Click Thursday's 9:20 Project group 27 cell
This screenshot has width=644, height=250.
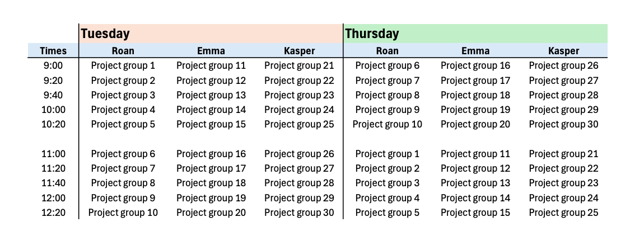pos(563,81)
